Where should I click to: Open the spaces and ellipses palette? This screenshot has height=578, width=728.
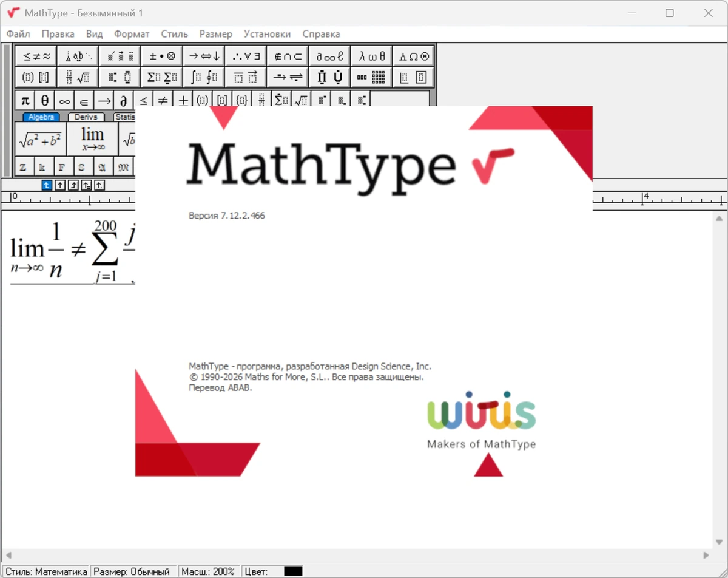tap(78, 56)
